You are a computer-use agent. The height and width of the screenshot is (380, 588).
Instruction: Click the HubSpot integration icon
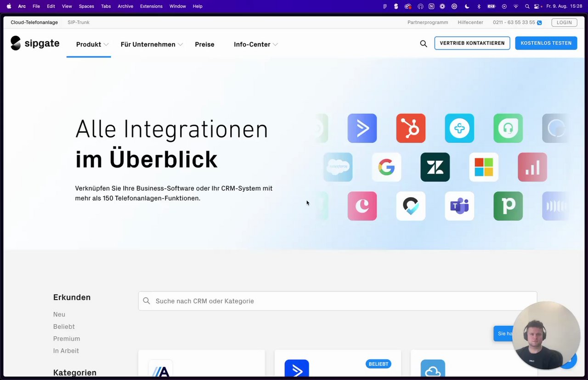(x=411, y=128)
